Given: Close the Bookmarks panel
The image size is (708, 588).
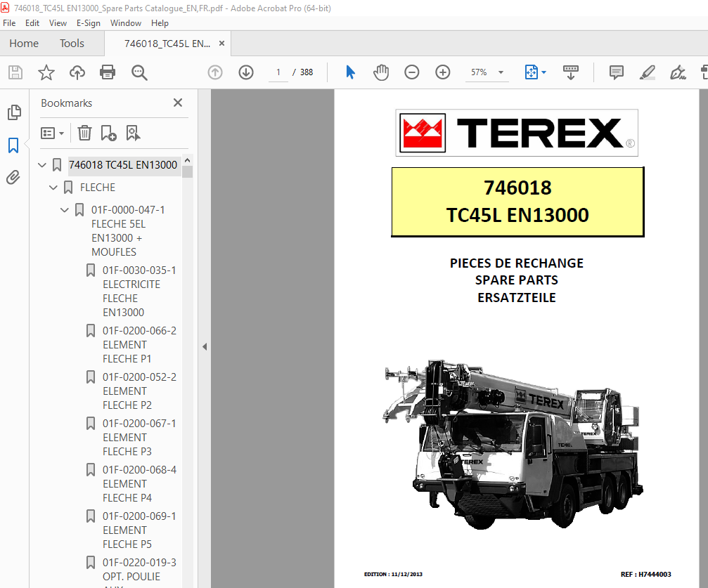Looking at the screenshot, I should click(x=178, y=103).
